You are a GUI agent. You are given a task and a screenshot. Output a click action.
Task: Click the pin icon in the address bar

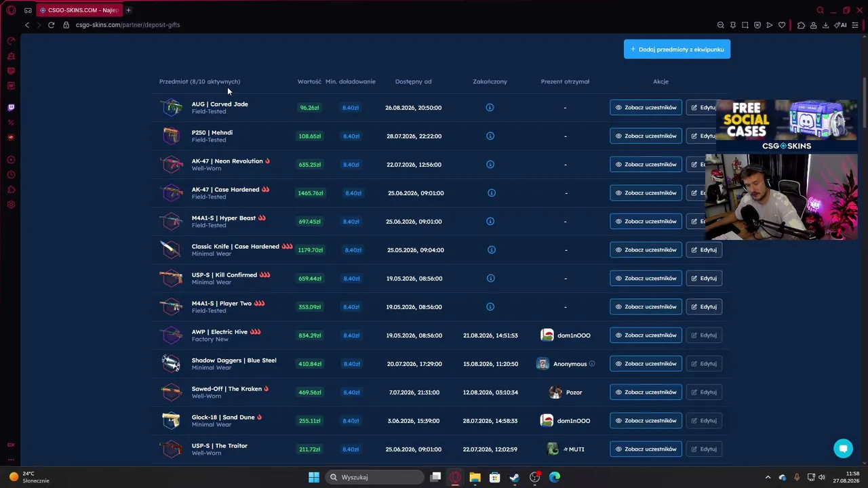click(733, 25)
